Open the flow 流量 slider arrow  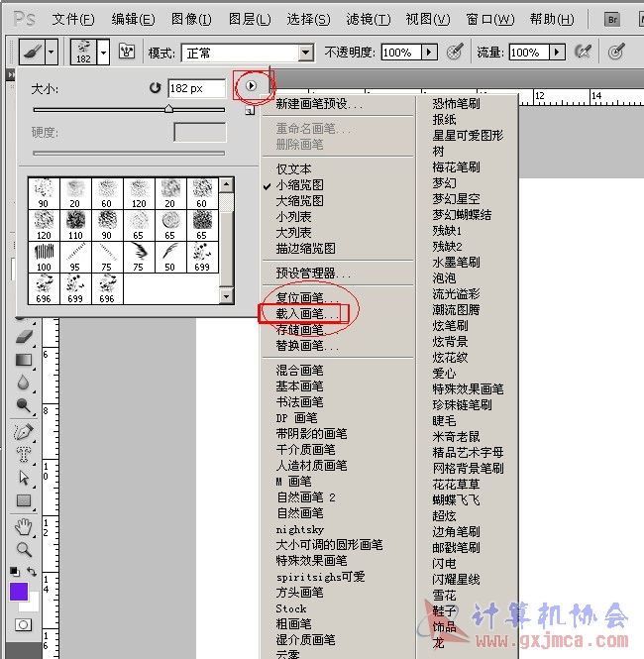557,53
